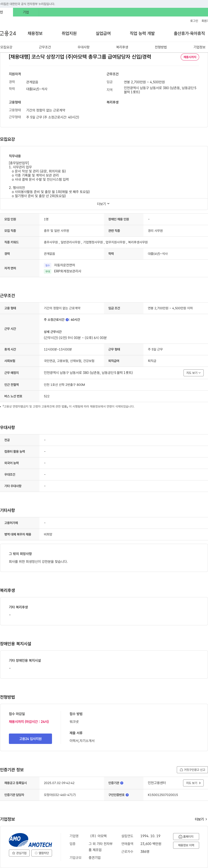Screen dimensions: 208x868
Task: Click bus route number 522
Action: tap(46, 396)
